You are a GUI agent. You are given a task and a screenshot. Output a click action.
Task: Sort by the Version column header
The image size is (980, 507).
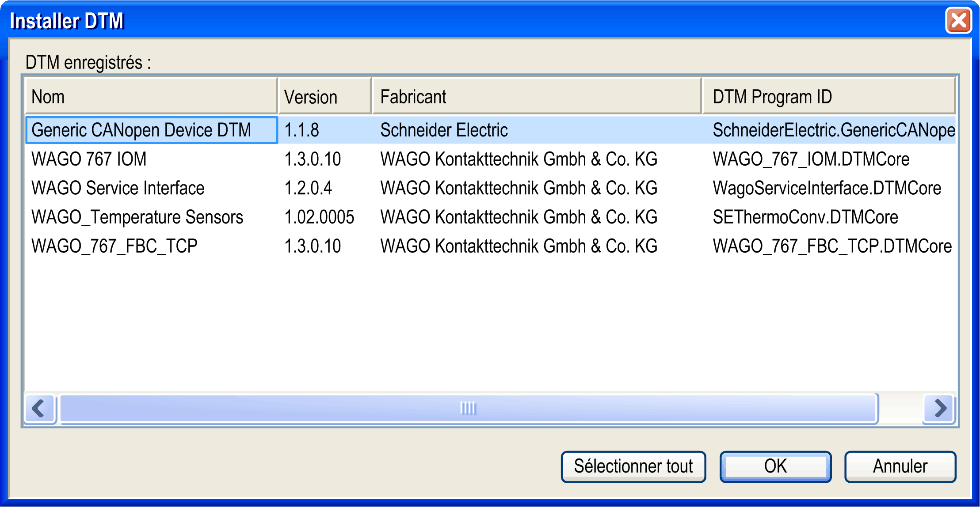[x=324, y=97]
